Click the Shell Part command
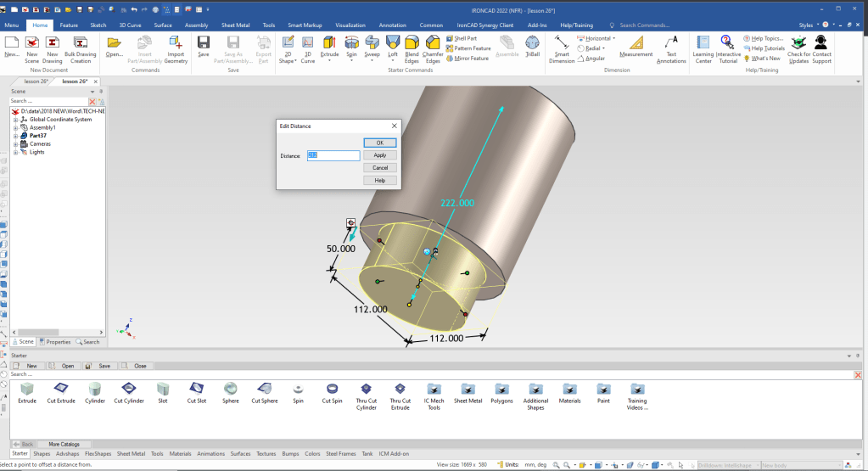Screen dimensions: 868x471 click(x=465, y=38)
